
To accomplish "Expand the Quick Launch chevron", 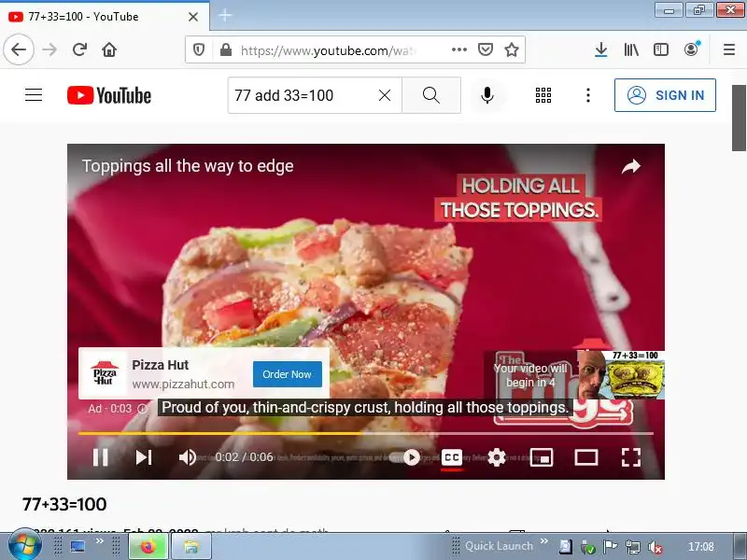I will [x=544, y=542].
